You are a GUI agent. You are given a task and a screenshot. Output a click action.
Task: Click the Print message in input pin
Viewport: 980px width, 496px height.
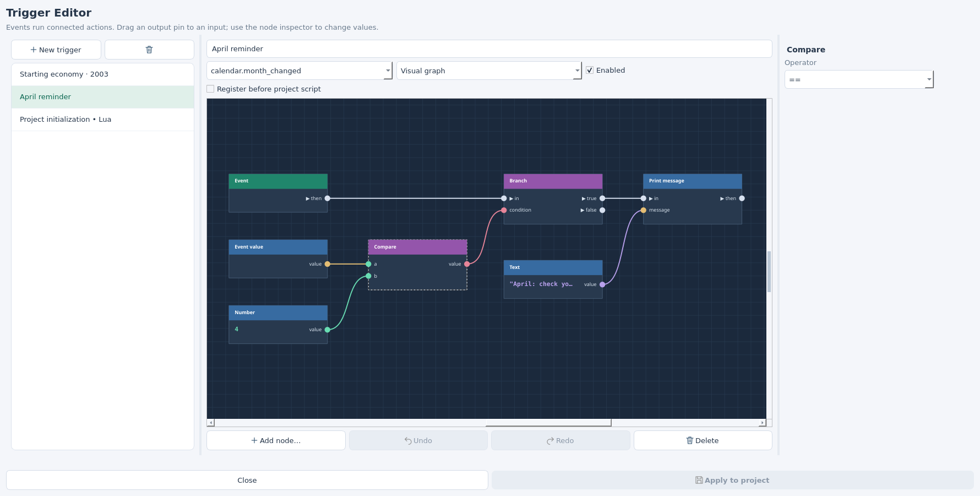pyautogui.click(x=644, y=198)
